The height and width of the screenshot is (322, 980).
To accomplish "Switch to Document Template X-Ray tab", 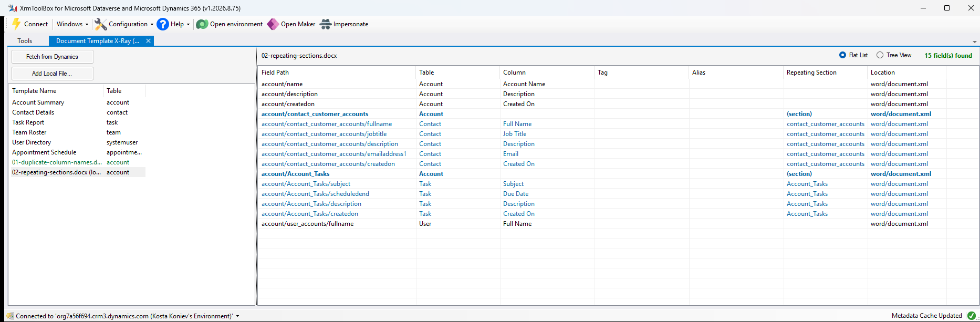I will pyautogui.click(x=98, y=41).
